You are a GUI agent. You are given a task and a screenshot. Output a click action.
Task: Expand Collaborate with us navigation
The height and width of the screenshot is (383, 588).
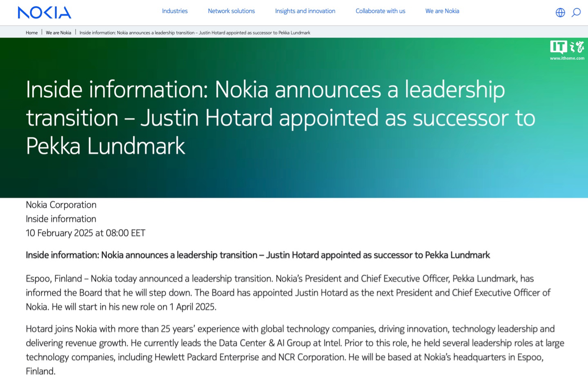pyautogui.click(x=380, y=11)
